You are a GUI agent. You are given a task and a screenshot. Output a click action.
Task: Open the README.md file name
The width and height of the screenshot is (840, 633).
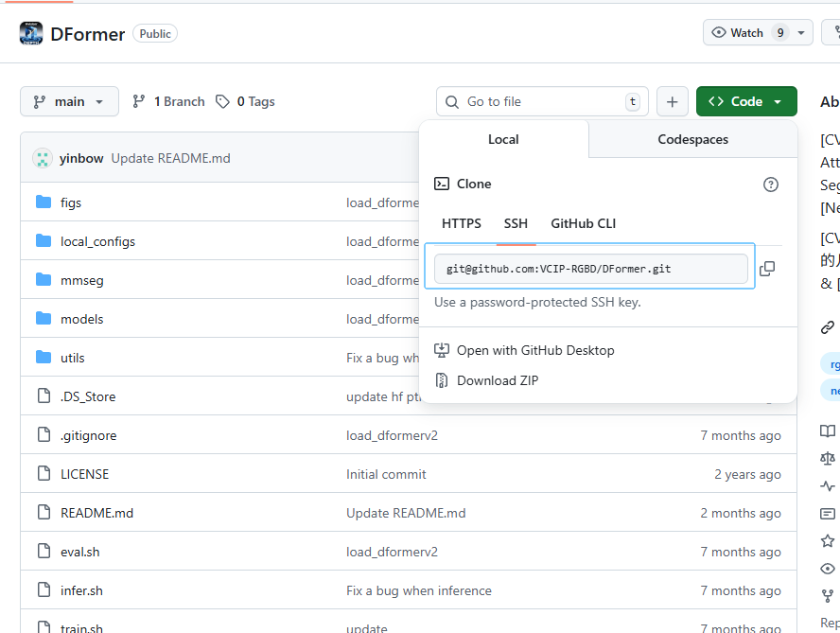[97, 513]
